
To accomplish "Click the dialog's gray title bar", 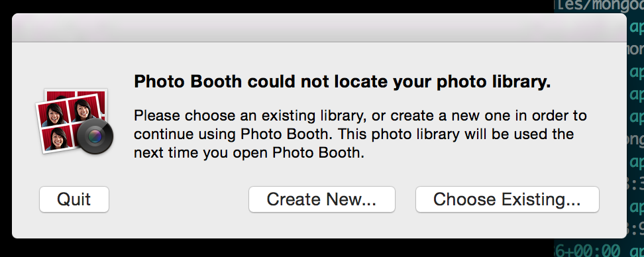I will pos(319,28).
